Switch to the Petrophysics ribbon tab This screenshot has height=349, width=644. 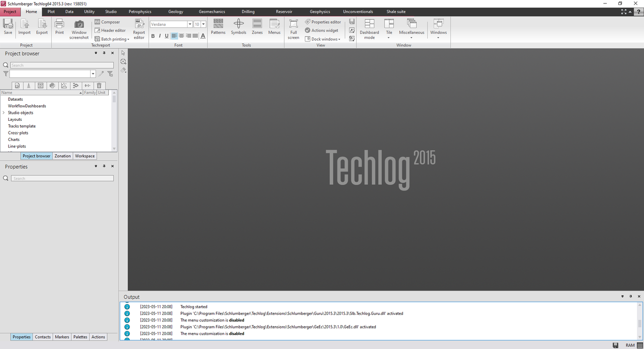[140, 12]
